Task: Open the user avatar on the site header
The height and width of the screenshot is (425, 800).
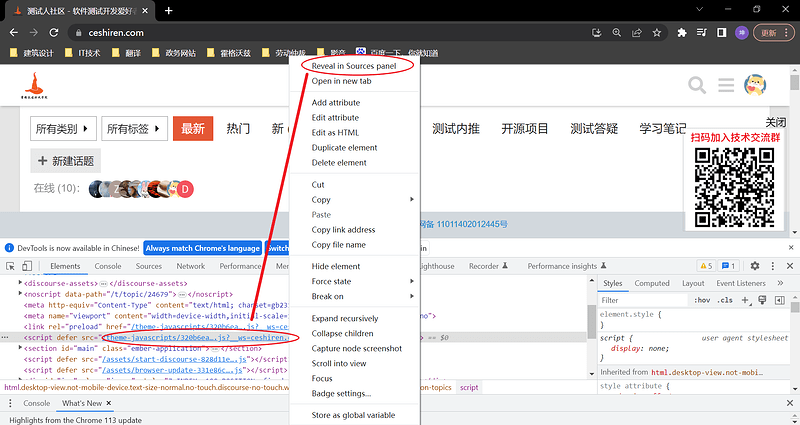Action: (755, 85)
